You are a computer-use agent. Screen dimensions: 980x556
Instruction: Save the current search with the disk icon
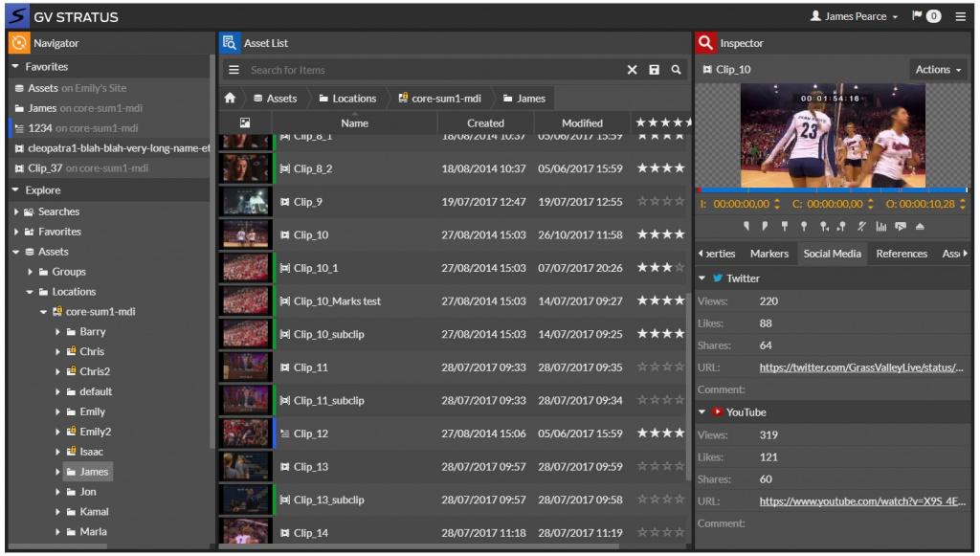[654, 70]
